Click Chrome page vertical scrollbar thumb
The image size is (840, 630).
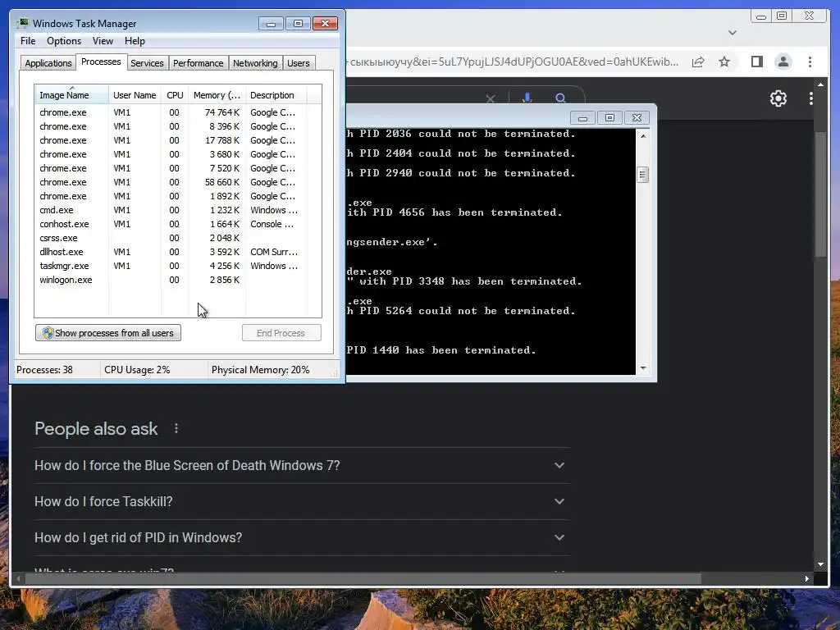[820, 194]
